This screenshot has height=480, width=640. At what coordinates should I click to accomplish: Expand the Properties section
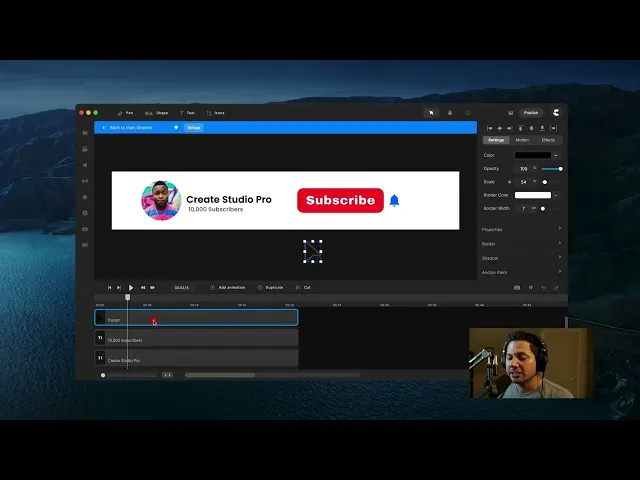coord(522,229)
